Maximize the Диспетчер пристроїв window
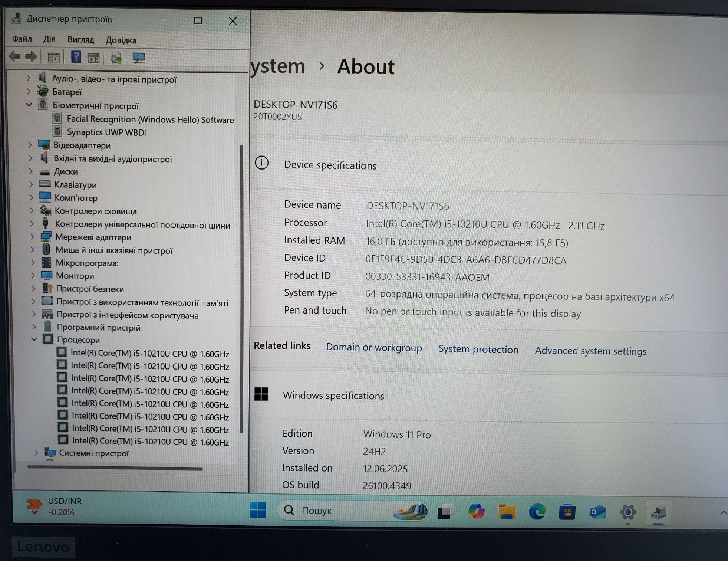Viewport: 728px width, 561px height. [x=198, y=21]
